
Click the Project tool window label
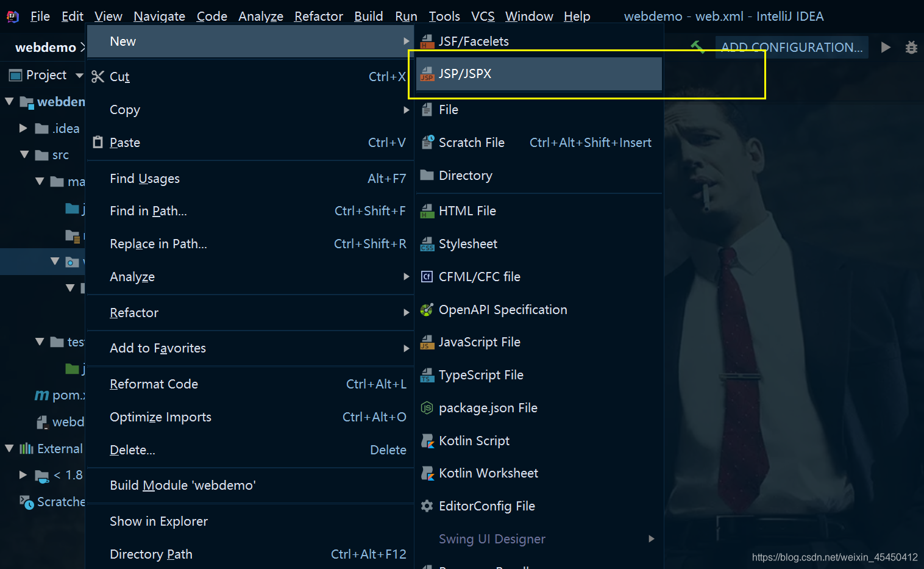click(46, 75)
